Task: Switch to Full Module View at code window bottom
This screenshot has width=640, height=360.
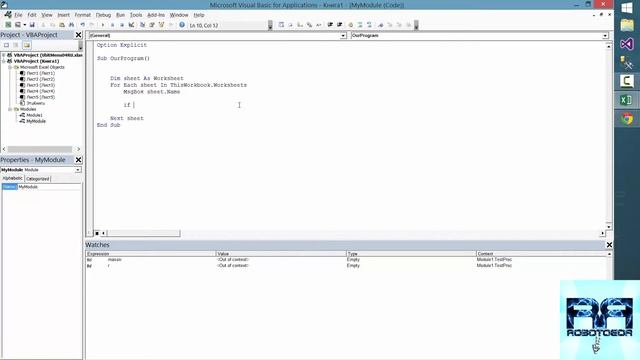Action: pyautogui.click(x=97, y=233)
